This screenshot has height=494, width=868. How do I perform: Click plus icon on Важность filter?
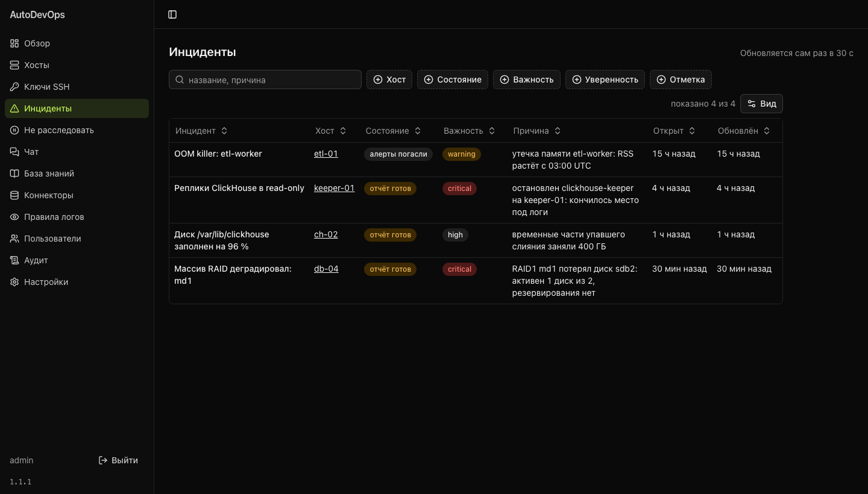tap(505, 80)
